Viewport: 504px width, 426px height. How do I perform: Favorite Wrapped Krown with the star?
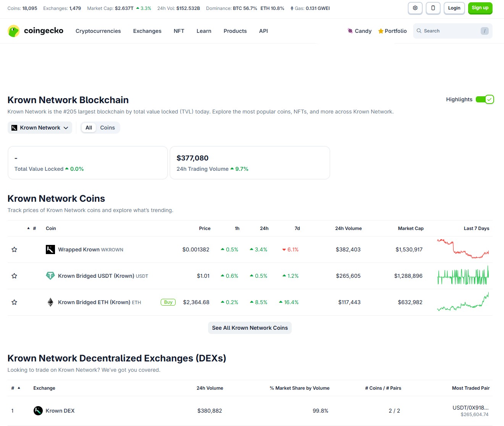(15, 249)
